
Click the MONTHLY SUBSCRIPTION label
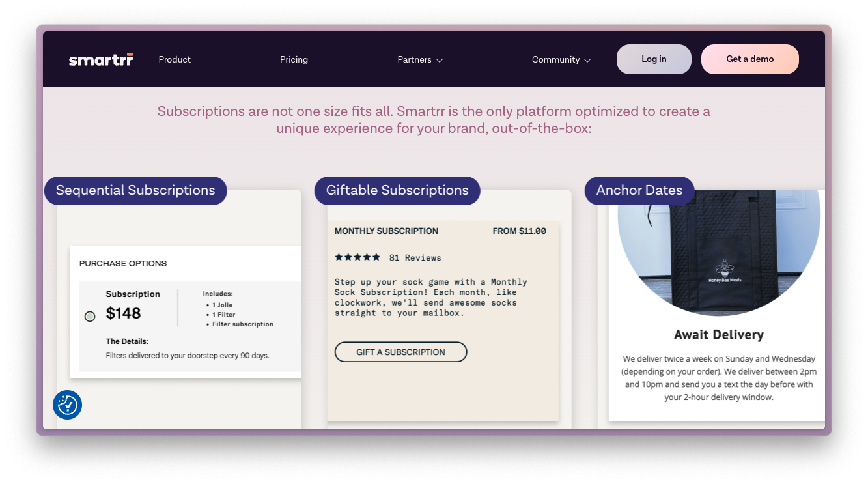[x=386, y=231]
